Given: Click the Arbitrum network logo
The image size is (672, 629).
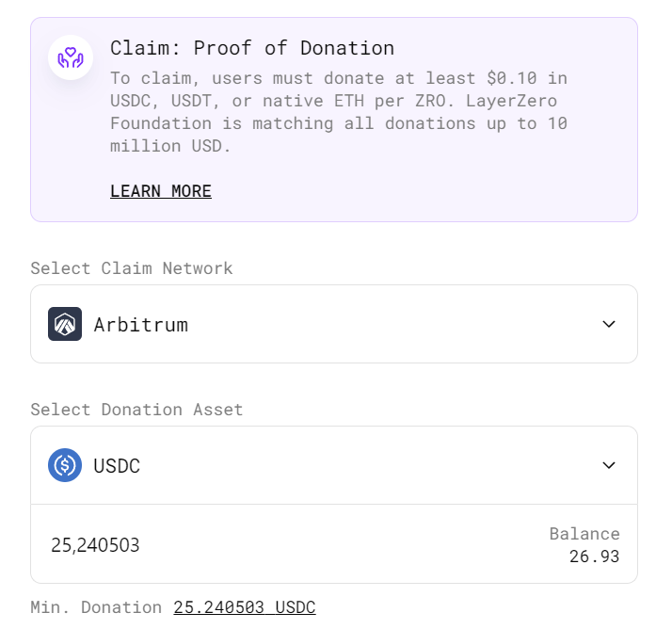Looking at the screenshot, I should point(65,324).
